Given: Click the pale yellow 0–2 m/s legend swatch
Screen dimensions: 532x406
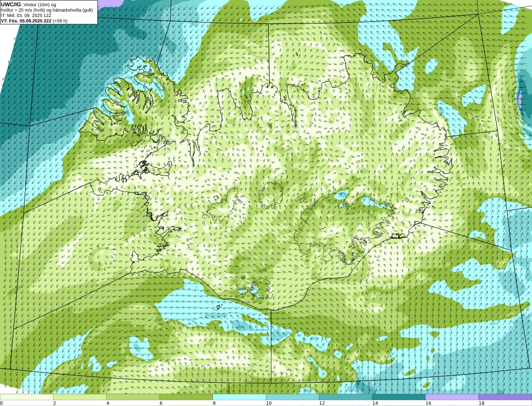Looking at the screenshot, I should pyautogui.click(x=27, y=397).
